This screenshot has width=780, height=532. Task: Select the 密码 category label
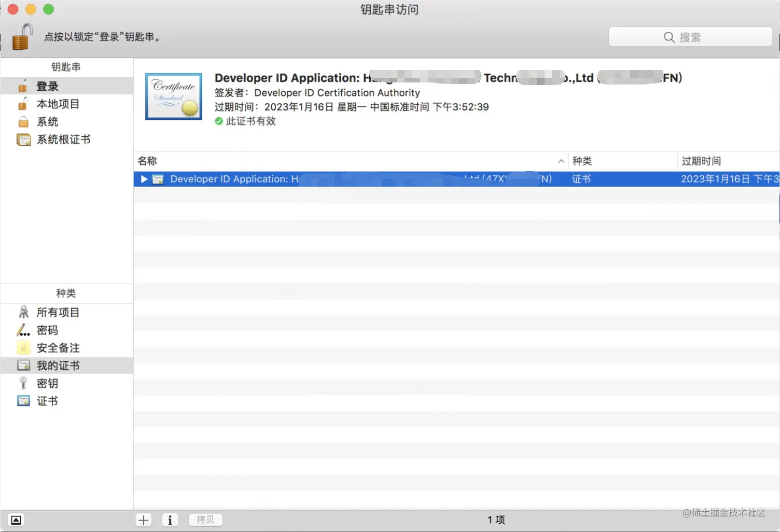point(47,330)
